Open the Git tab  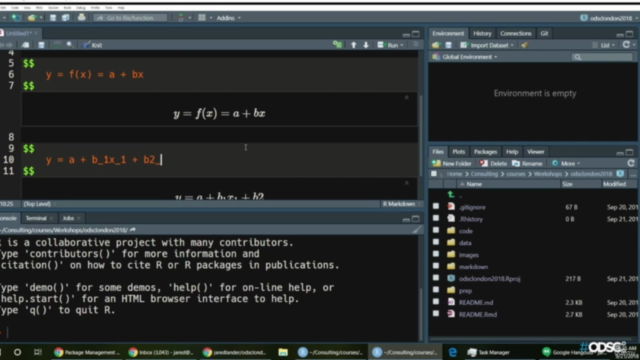[x=544, y=33]
